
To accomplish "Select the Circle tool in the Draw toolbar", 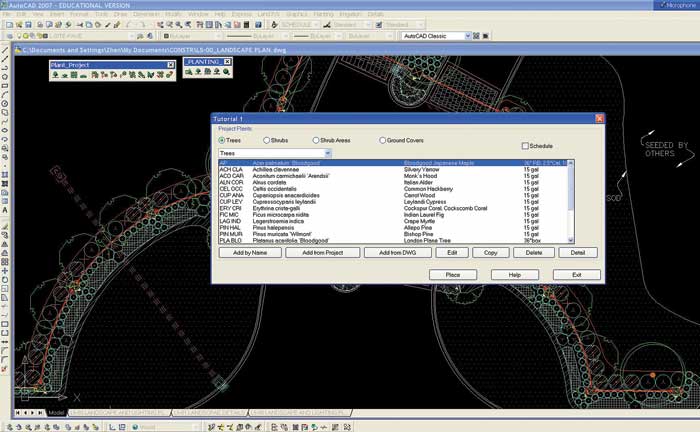I will pos(6,103).
